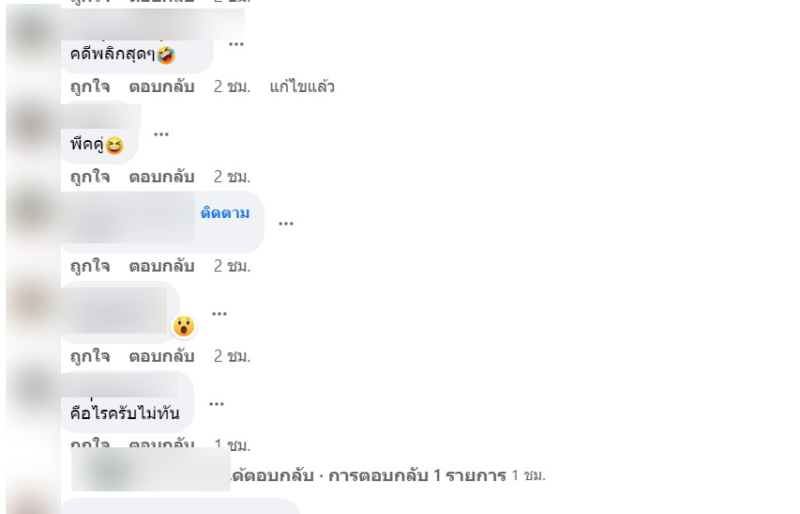Open three-dot menu beside the wow emoji comment

(219, 313)
